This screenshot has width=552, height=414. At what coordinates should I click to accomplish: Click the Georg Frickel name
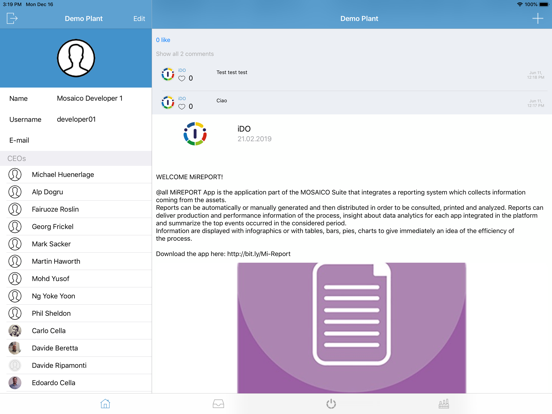tap(52, 227)
